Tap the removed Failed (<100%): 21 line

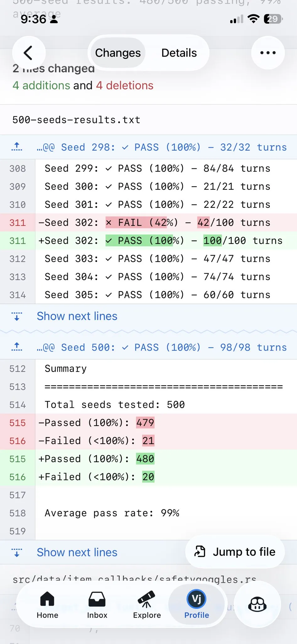(96, 441)
